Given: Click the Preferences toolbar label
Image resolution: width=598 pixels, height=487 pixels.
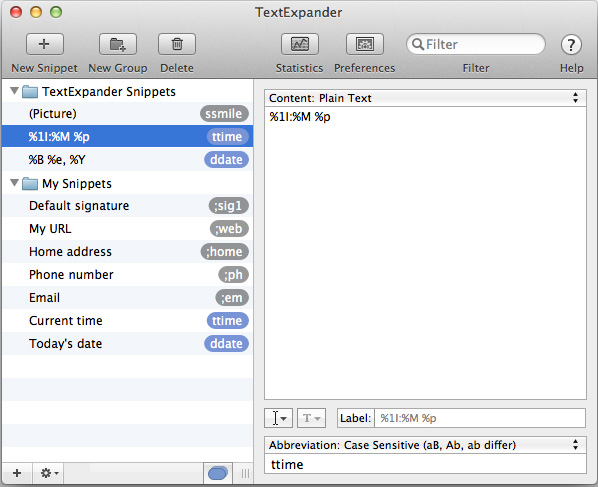Looking at the screenshot, I should 365,68.
